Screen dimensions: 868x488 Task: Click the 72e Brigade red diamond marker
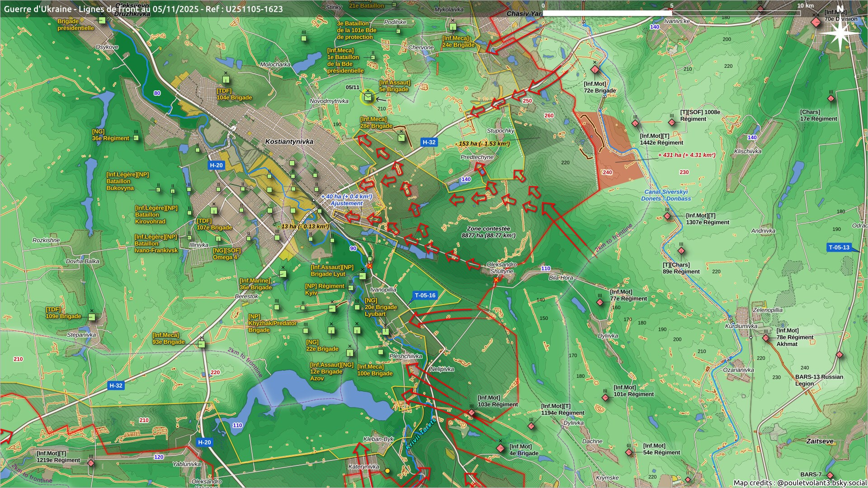click(595, 70)
